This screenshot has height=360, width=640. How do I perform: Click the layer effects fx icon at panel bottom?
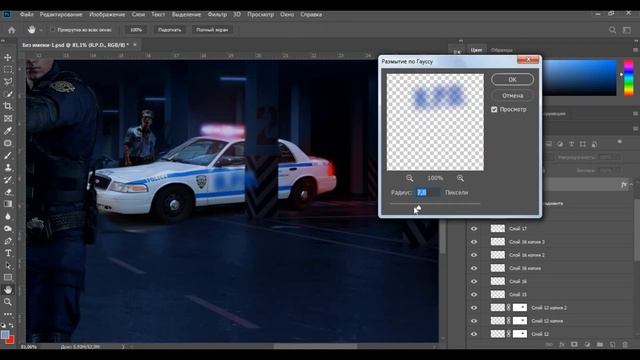click(562, 344)
